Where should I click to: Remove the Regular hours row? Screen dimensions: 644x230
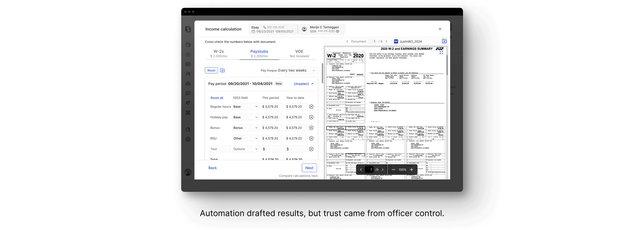311,107
